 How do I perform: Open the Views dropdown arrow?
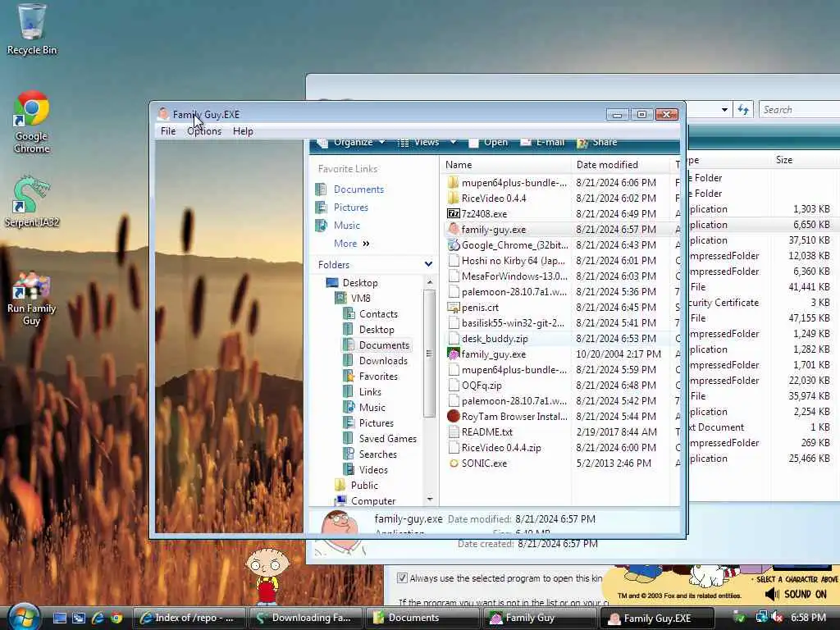coord(453,143)
